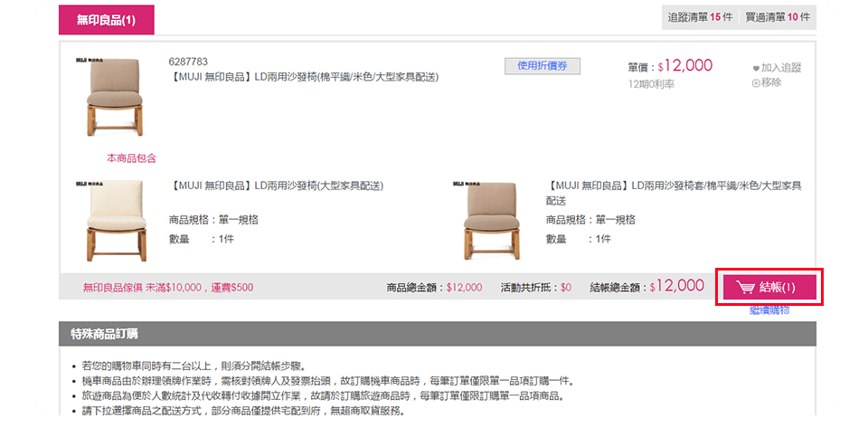The height and width of the screenshot is (428, 868).
Task: Click the heart icon beside 加入追蹤
Action: [x=756, y=69]
